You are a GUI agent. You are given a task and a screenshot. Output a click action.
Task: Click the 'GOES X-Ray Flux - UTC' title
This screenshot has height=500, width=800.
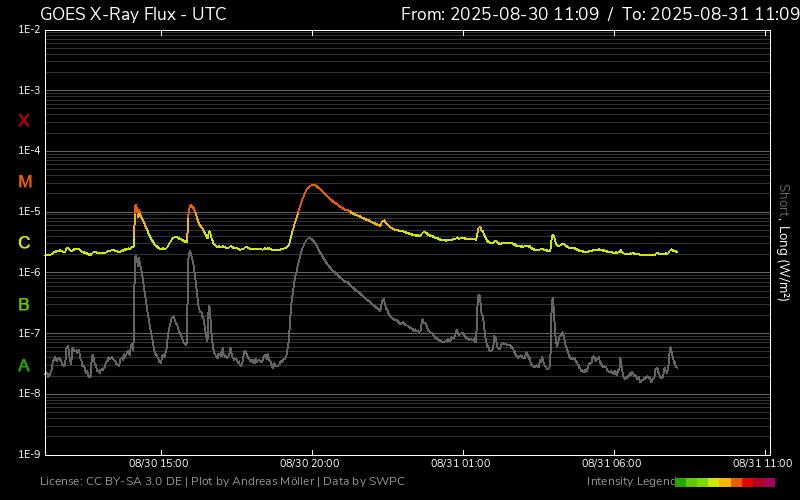[x=133, y=14]
